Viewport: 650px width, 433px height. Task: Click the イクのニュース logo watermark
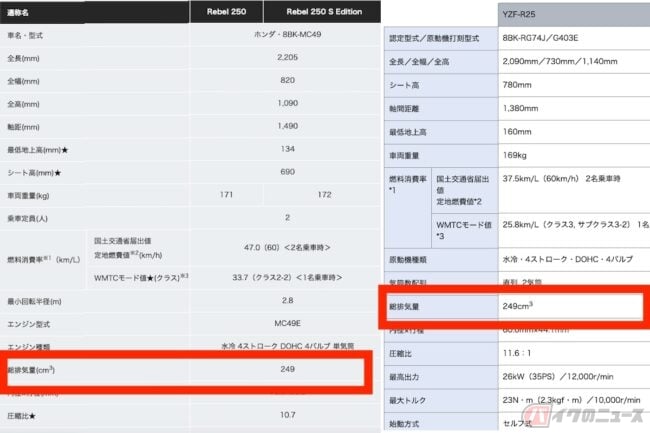point(592,410)
